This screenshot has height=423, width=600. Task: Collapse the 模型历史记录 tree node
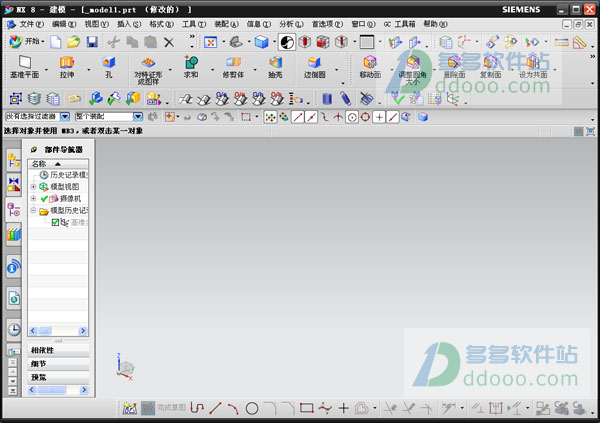33,210
